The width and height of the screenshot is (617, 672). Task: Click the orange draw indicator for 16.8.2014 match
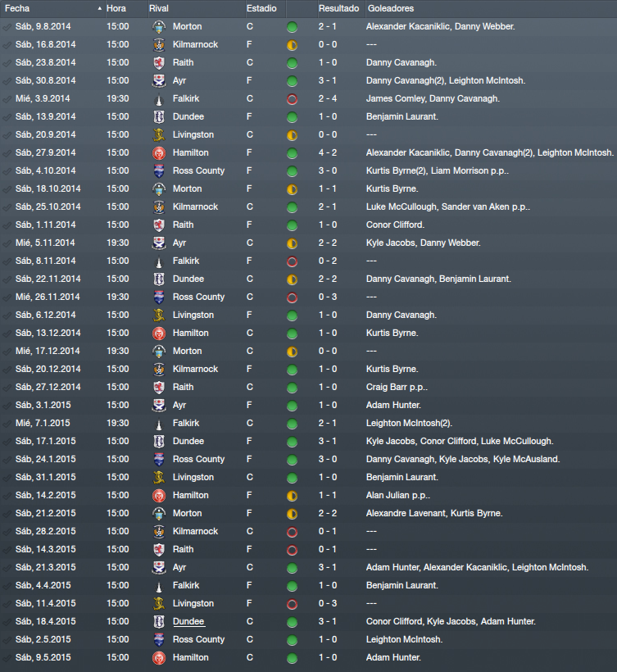pos(292,45)
